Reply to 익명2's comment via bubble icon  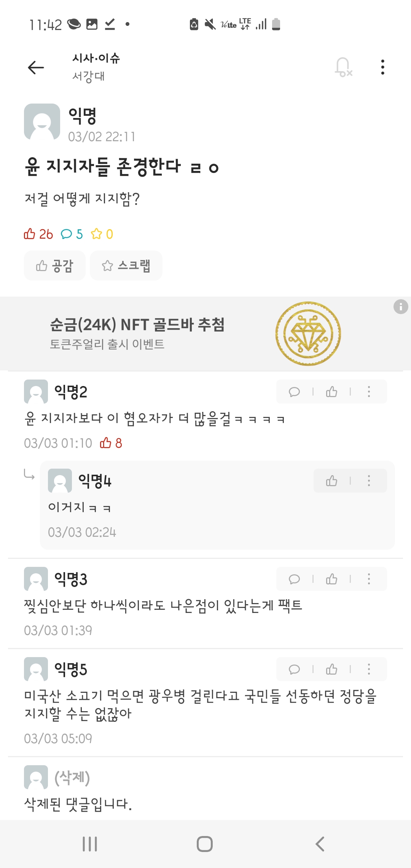click(x=295, y=392)
